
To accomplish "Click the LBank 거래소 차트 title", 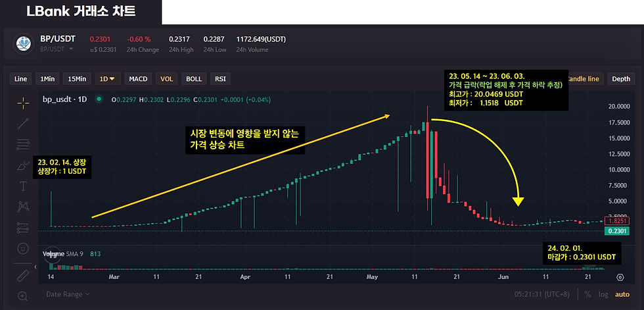I will (81, 11).
